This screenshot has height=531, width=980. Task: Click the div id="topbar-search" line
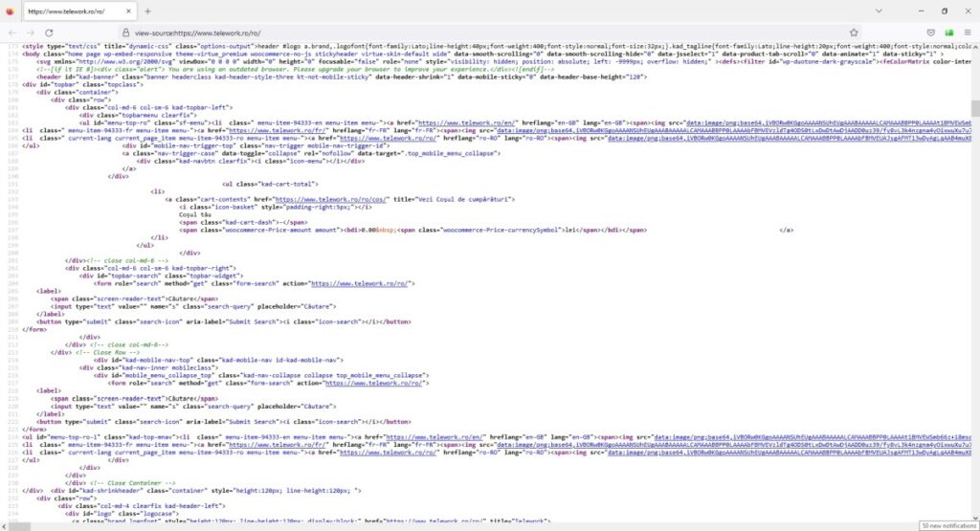pyautogui.click(x=161, y=277)
